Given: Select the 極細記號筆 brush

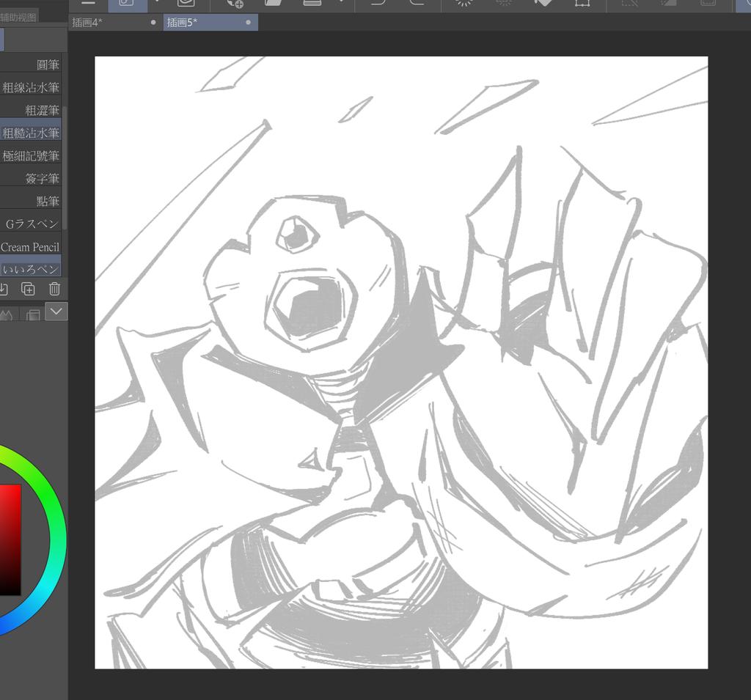Looking at the screenshot, I should (x=31, y=155).
